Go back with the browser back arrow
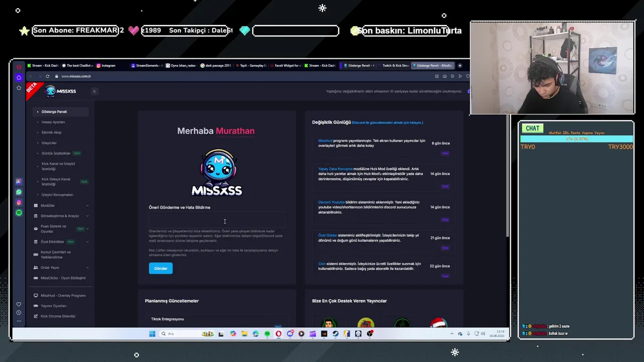644x362 pixels. pyautogui.click(x=30, y=76)
